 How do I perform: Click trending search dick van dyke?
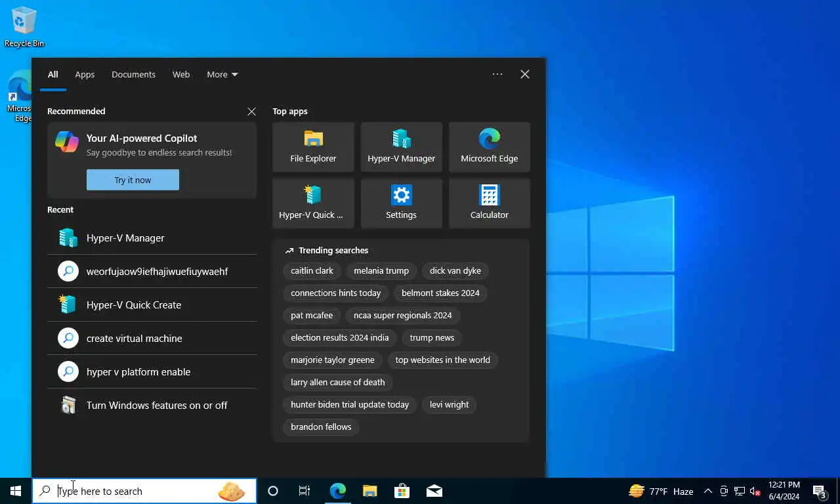tap(455, 270)
